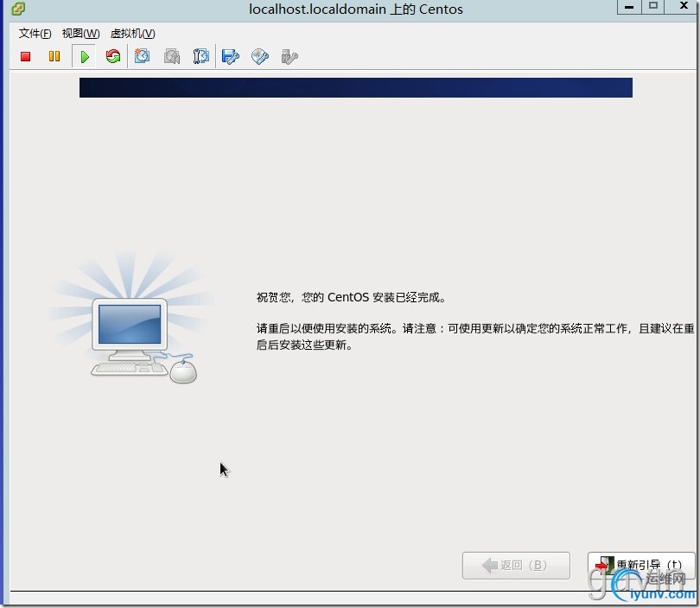
Task: Take a snapshot with the clock icon
Action: (x=142, y=56)
